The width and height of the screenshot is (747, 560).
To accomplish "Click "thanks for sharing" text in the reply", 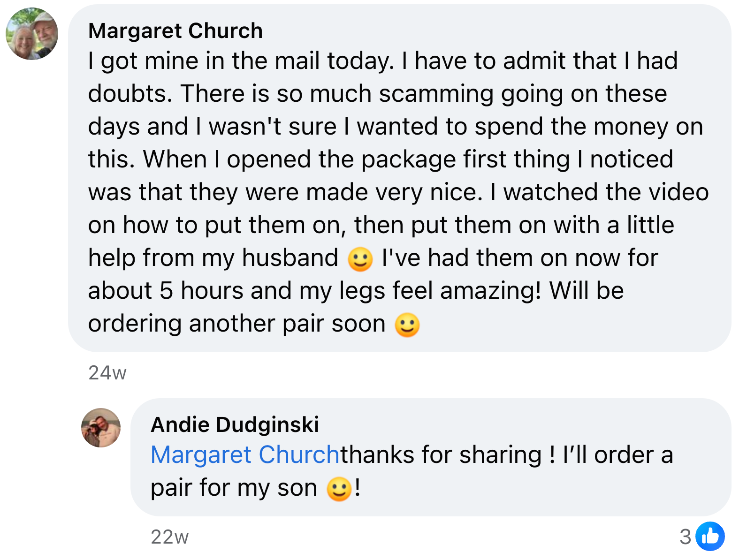I will point(441,455).
